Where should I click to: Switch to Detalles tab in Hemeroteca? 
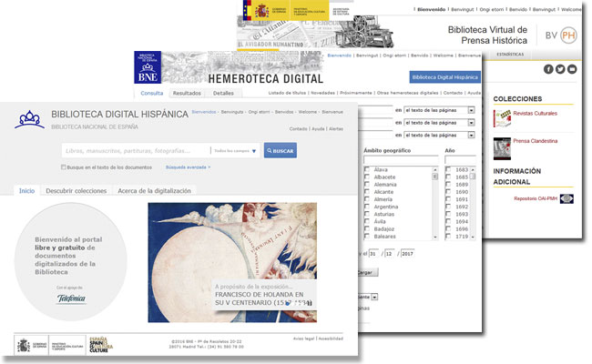(x=223, y=93)
